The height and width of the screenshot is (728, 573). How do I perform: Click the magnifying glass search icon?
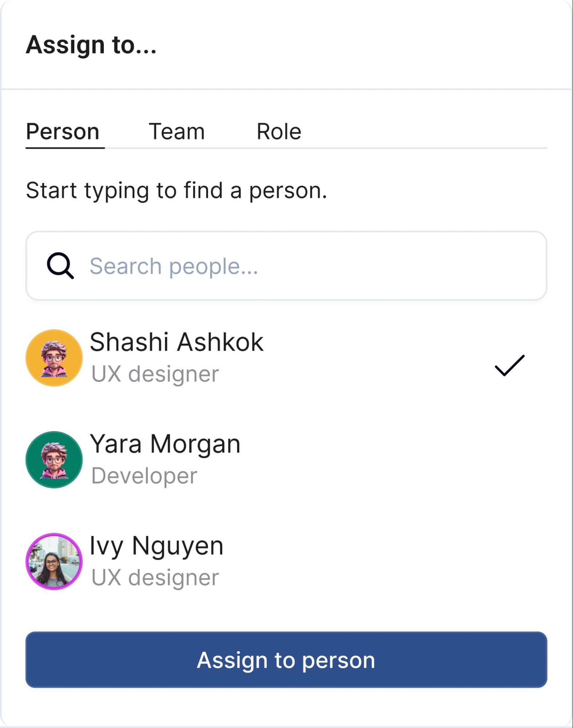tap(60, 266)
